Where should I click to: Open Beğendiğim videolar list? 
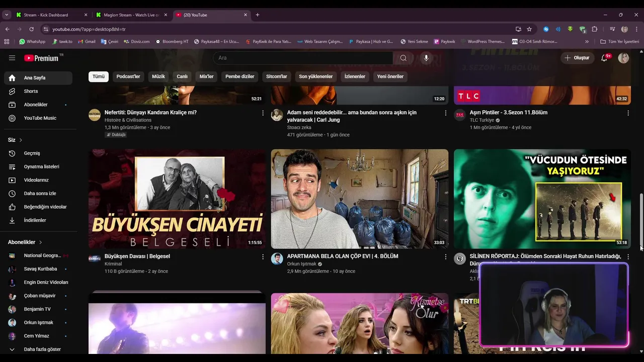click(38, 207)
